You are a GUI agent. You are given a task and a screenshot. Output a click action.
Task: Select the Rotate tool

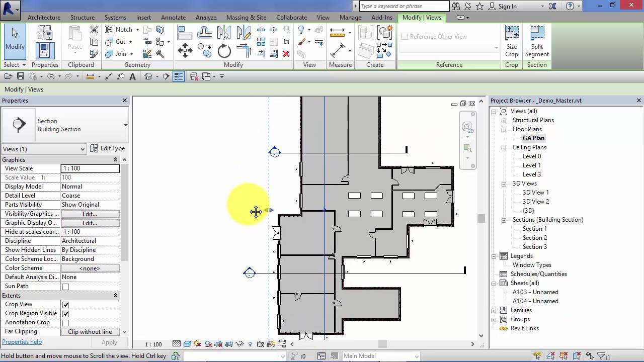[224, 51]
